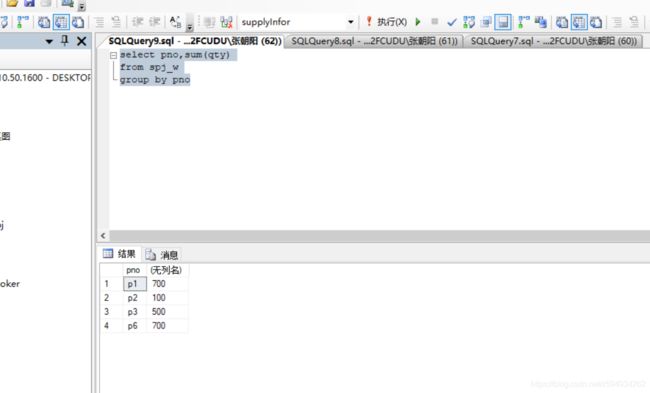Click Display Estimated Execution Plan icon

469,22
